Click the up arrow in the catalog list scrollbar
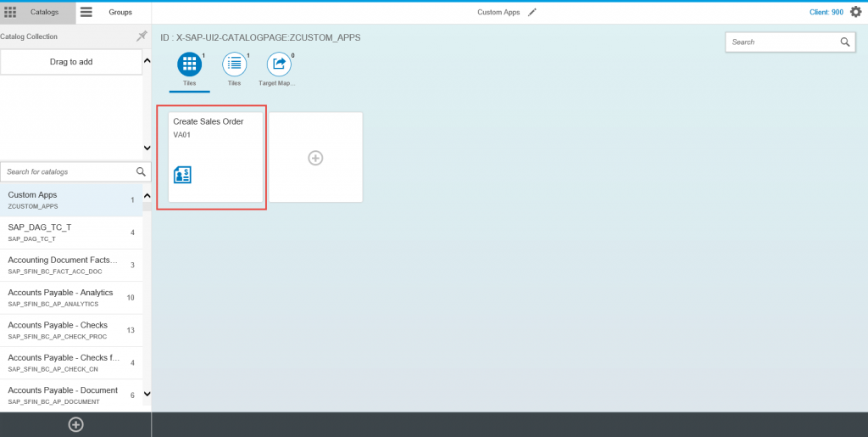This screenshot has width=868, height=437. click(x=147, y=195)
